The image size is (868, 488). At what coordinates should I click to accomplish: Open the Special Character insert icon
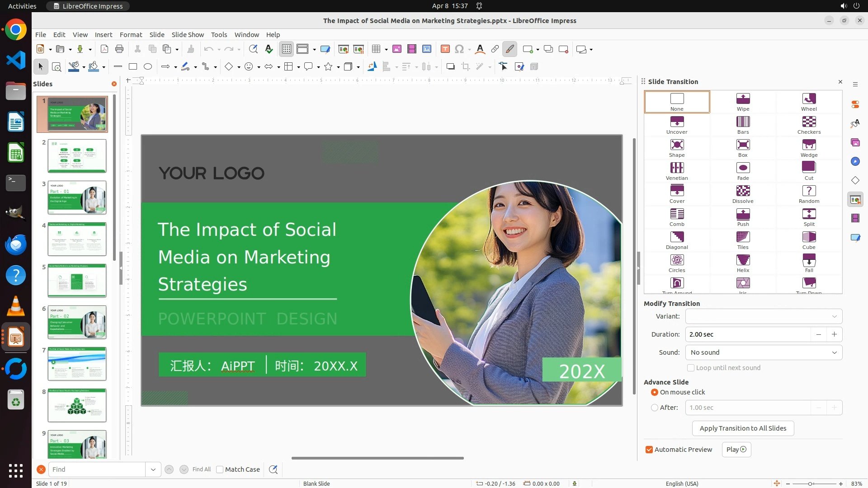[x=459, y=49]
